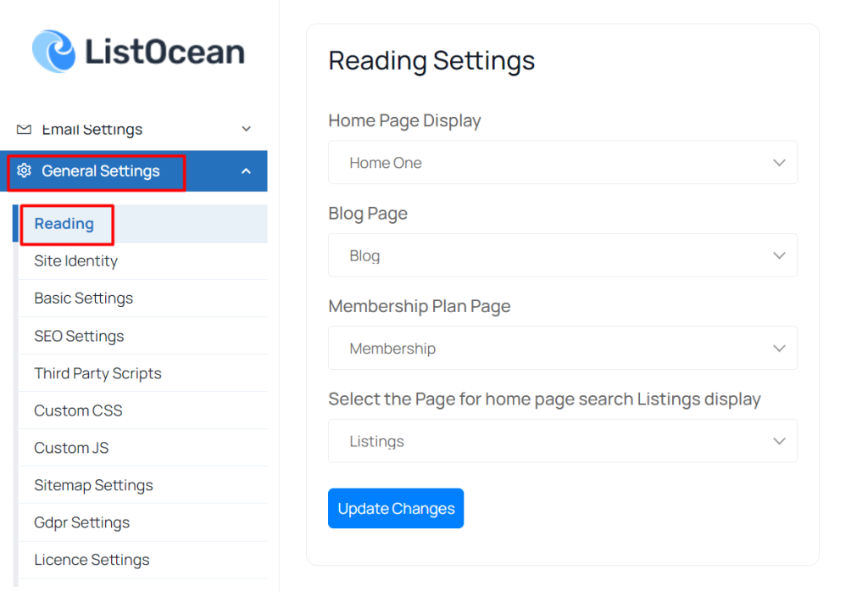Open the Blog Page dropdown
The width and height of the screenshot is (868, 592).
563,255
